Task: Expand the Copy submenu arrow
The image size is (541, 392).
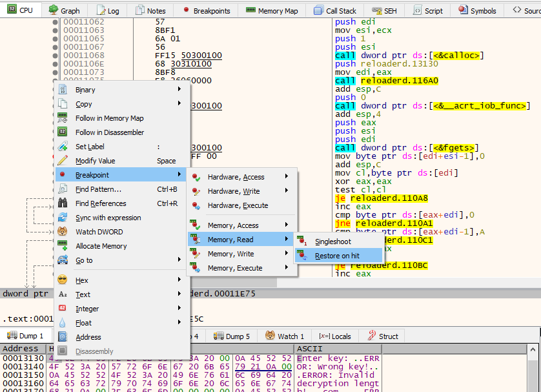Action: [x=179, y=103]
